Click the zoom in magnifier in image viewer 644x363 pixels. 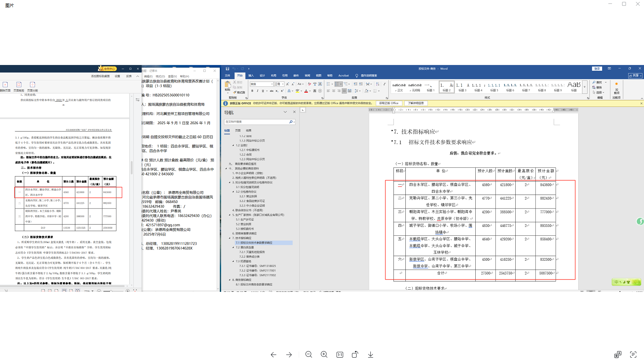point(324,355)
